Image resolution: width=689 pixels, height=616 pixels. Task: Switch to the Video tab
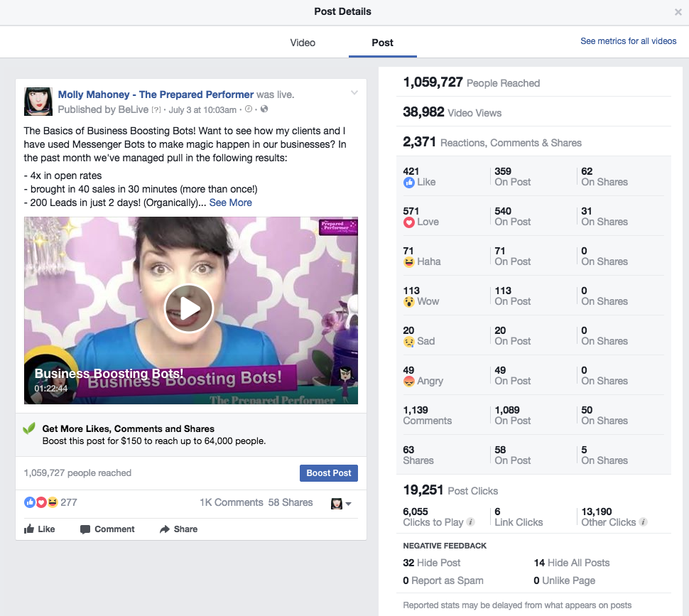coord(303,43)
